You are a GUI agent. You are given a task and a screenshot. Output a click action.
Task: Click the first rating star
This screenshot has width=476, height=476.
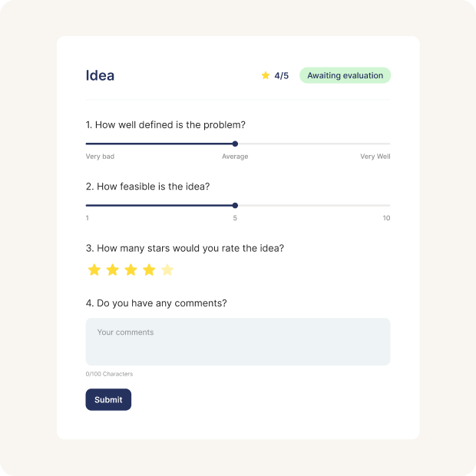click(x=94, y=269)
